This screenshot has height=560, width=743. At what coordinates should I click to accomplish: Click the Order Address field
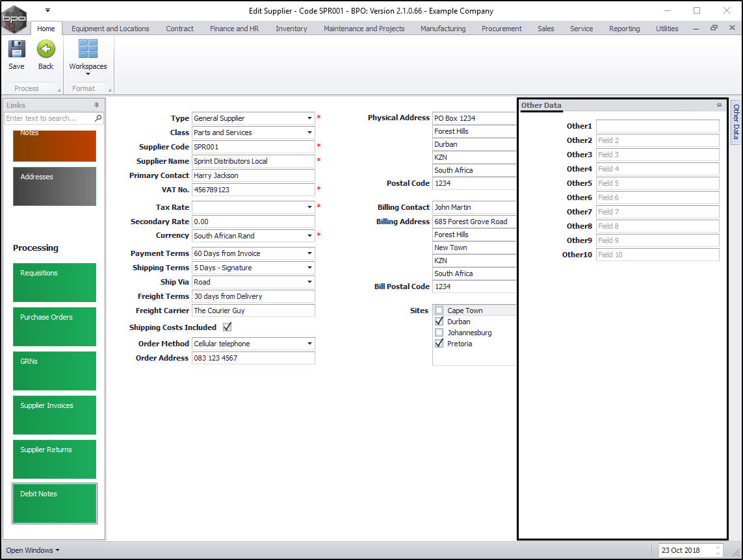[253, 358]
